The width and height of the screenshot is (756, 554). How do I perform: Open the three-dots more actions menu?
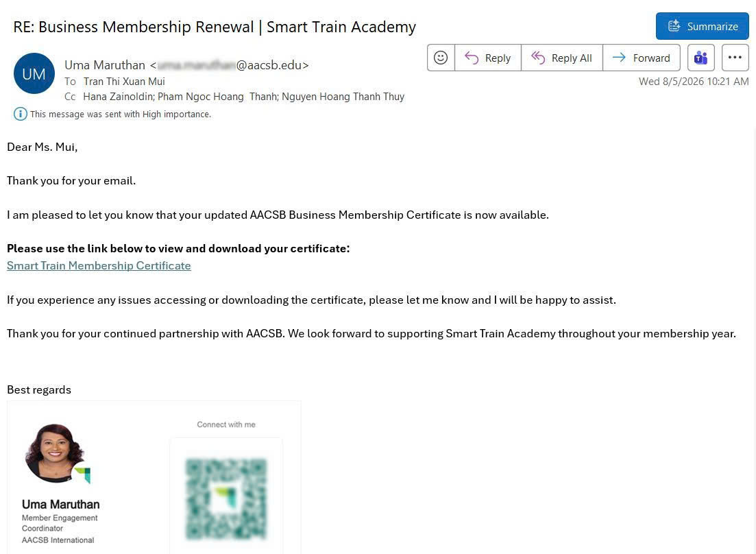pyautogui.click(x=735, y=58)
